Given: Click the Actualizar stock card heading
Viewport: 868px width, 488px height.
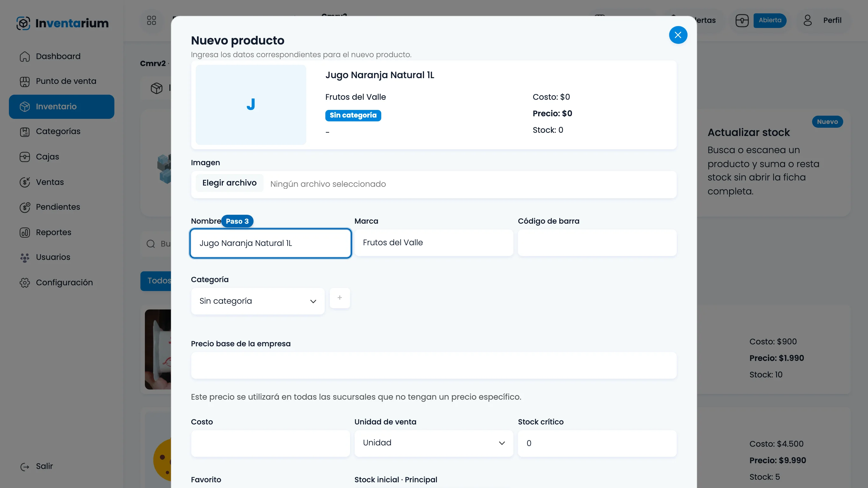Looking at the screenshot, I should tap(749, 132).
